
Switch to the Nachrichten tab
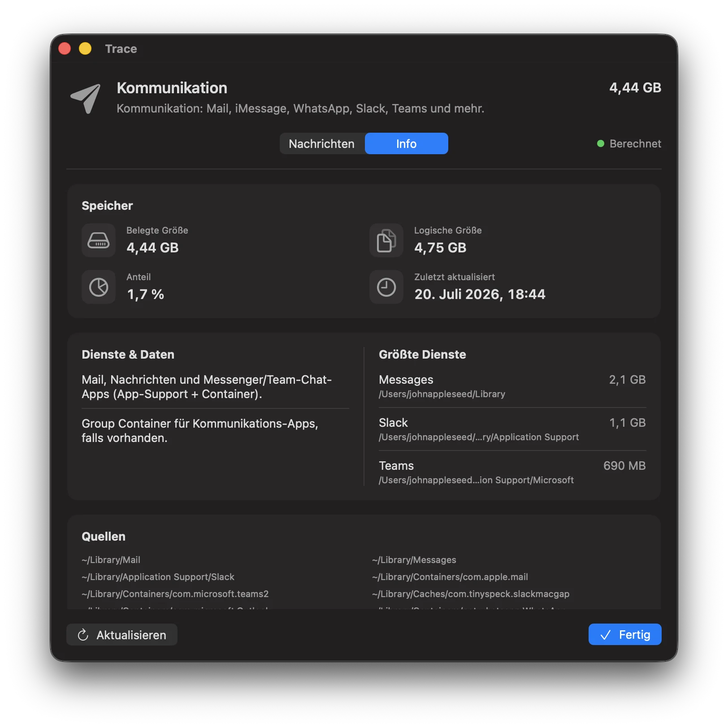322,143
